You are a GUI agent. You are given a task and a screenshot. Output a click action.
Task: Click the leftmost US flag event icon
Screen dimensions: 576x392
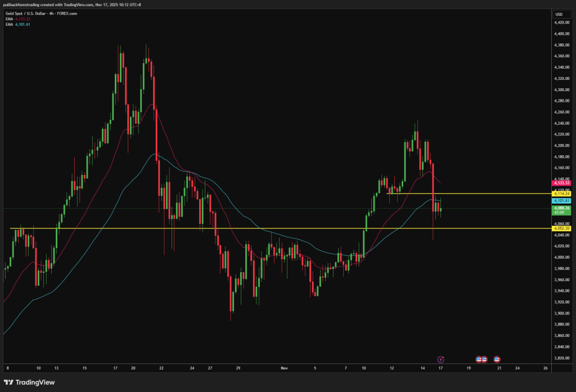click(x=479, y=359)
